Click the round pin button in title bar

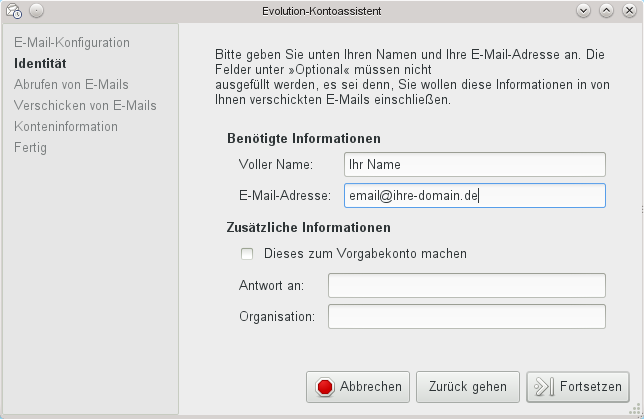(37, 11)
